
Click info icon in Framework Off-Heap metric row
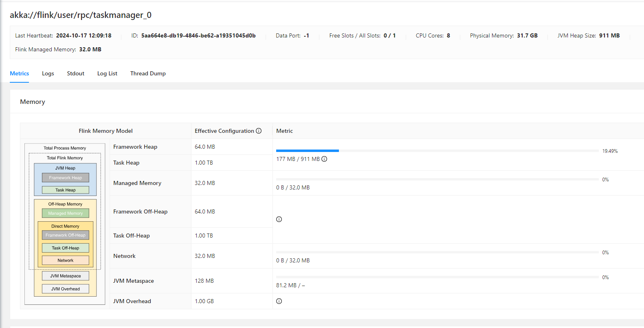tap(279, 219)
